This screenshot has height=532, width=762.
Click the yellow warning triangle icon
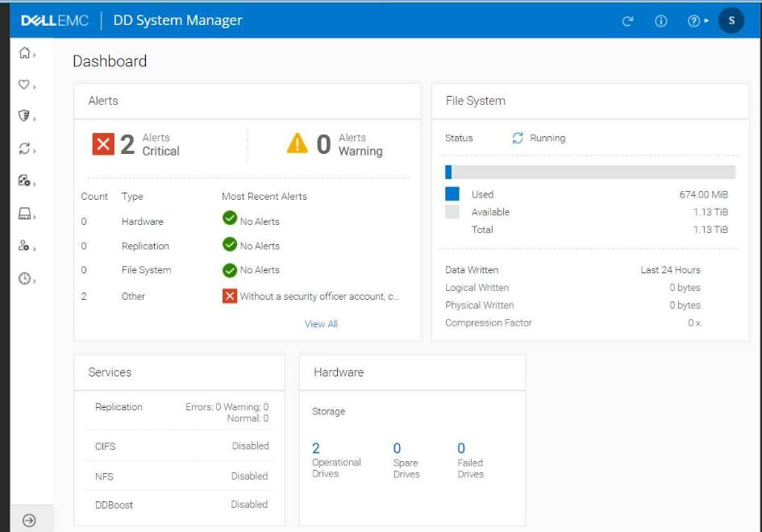coord(298,143)
